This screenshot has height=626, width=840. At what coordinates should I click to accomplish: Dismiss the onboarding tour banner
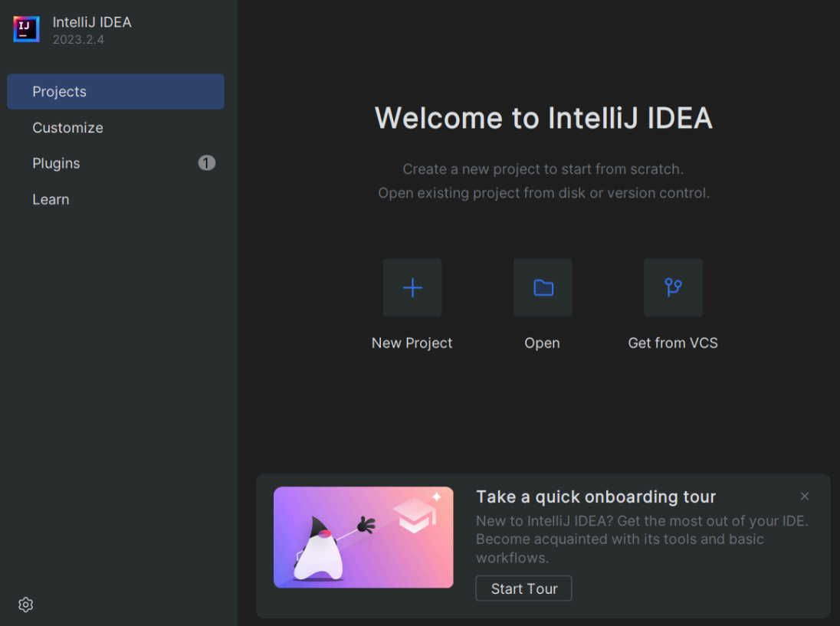click(804, 497)
